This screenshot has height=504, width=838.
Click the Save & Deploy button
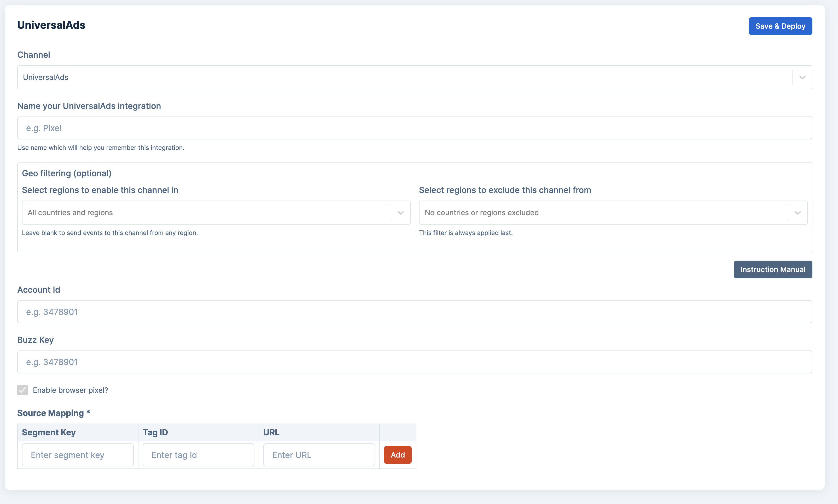coord(780,26)
